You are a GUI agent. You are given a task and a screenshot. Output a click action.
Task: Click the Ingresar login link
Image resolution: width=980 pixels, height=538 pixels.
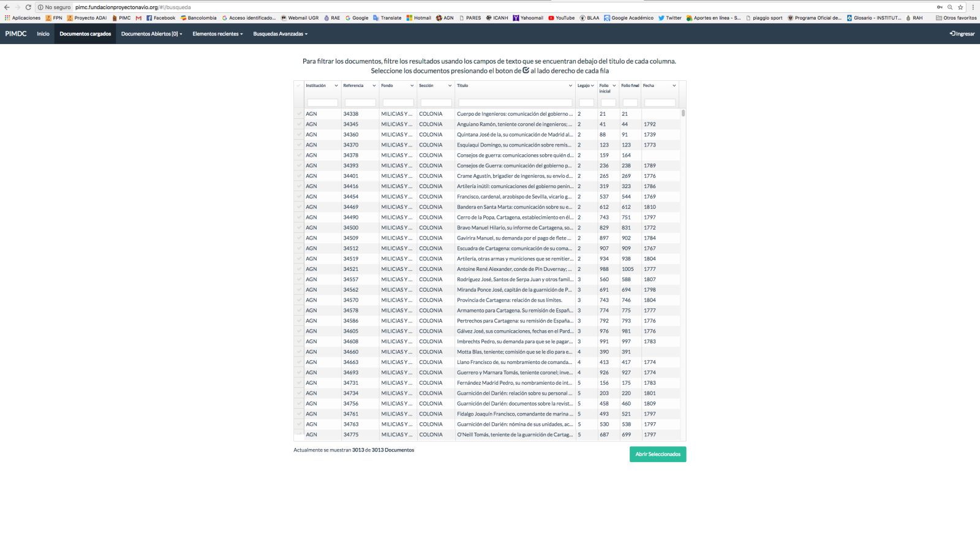pyautogui.click(x=962, y=34)
